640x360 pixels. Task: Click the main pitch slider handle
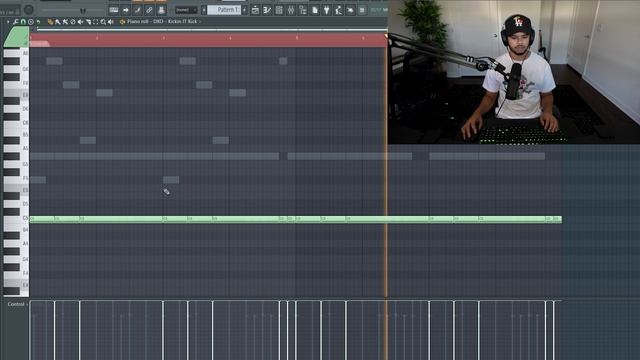pyautogui.click(x=83, y=10)
